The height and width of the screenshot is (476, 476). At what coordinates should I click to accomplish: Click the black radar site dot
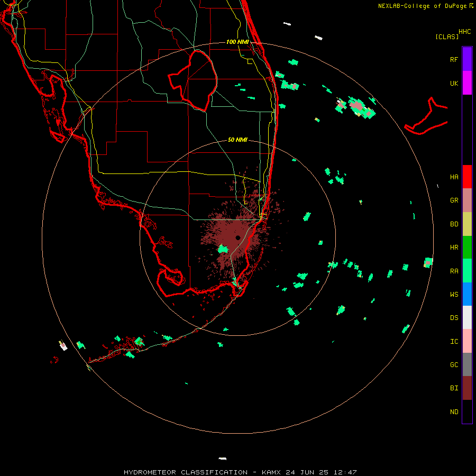pyautogui.click(x=237, y=237)
